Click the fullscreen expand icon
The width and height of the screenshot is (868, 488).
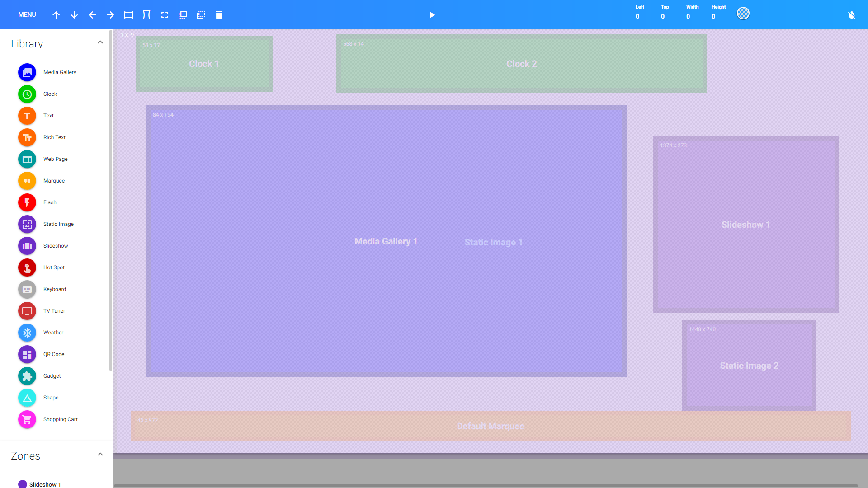pos(165,15)
